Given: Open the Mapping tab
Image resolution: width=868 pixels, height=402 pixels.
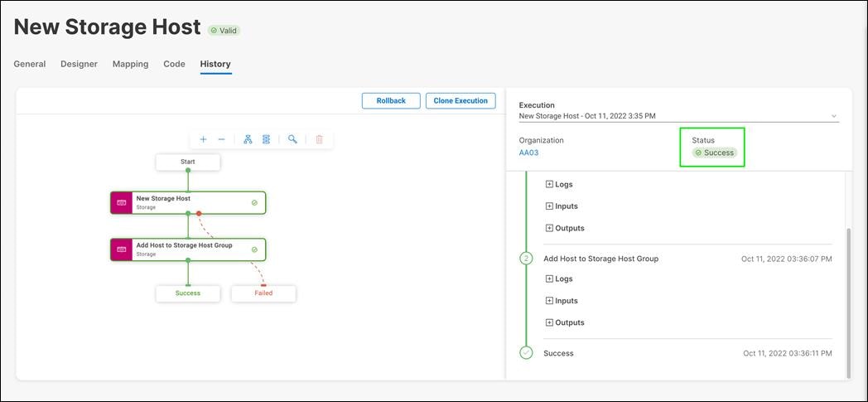Looking at the screenshot, I should pyautogui.click(x=130, y=64).
